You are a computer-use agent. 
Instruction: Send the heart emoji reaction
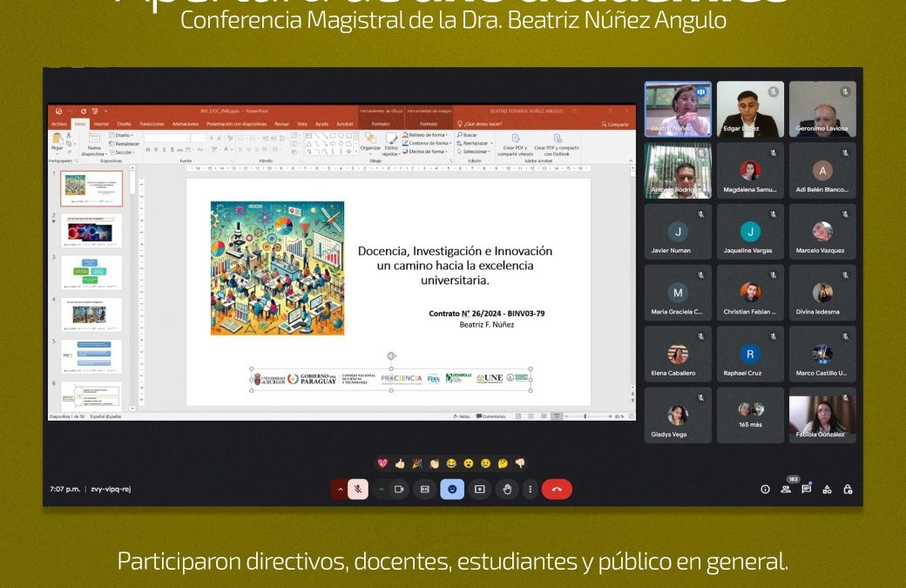(x=382, y=463)
